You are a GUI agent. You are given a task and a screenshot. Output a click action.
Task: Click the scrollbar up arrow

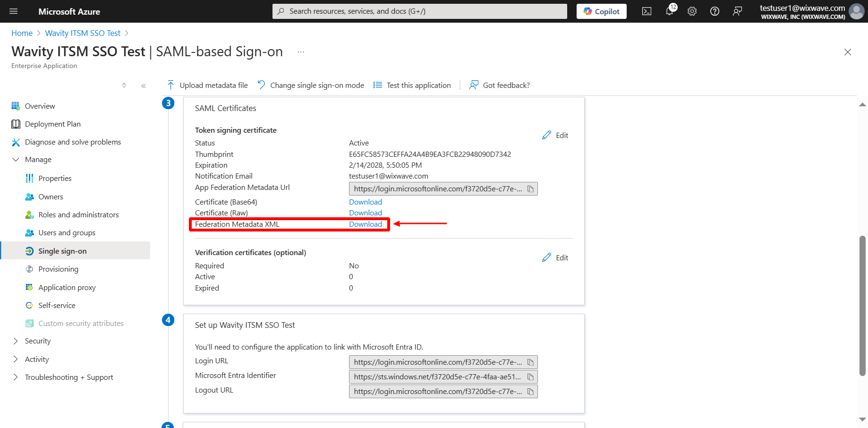coord(862,104)
